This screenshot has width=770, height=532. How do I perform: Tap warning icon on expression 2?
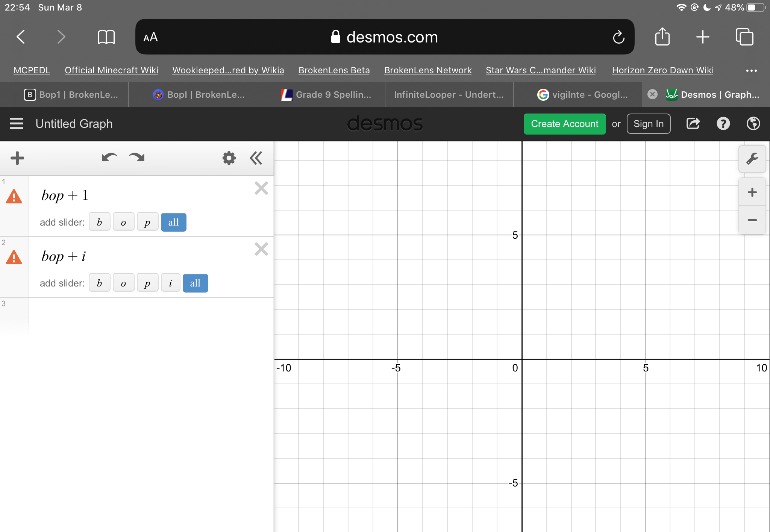pos(14,258)
